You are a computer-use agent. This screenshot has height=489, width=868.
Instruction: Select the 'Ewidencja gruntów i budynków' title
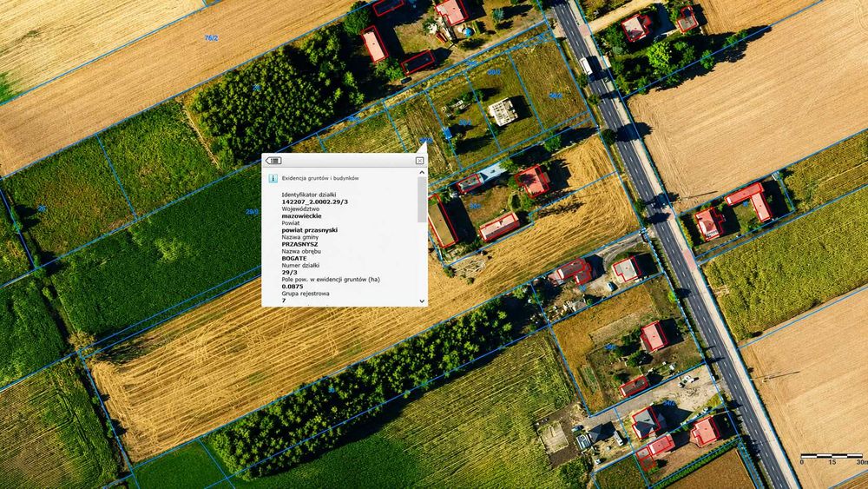pyautogui.click(x=320, y=178)
